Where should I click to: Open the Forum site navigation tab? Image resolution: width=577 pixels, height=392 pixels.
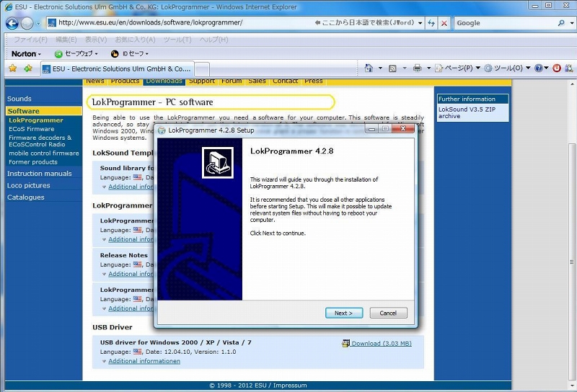click(x=232, y=81)
